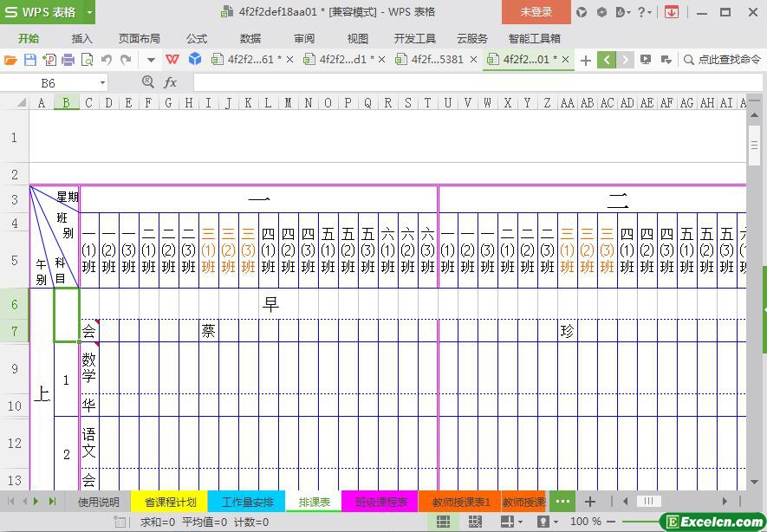The height and width of the screenshot is (532, 767).
Task: Click the open folder icon in toolbar
Action: (x=10, y=60)
